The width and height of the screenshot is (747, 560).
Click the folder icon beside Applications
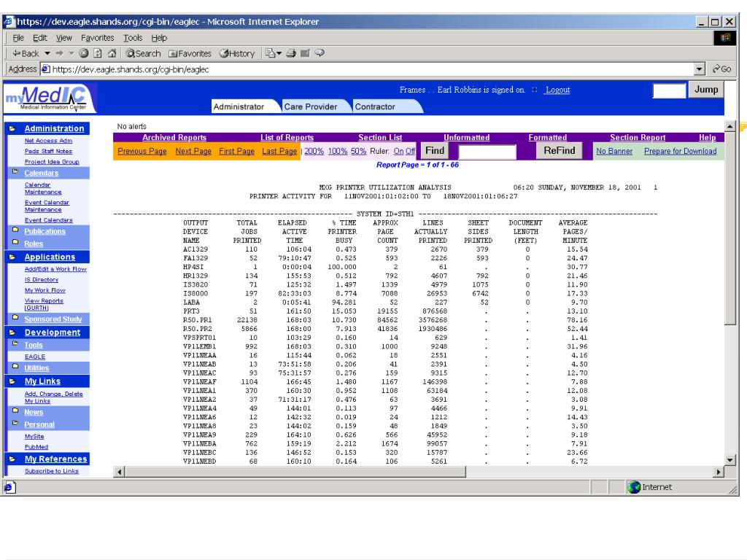tap(12, 257)
